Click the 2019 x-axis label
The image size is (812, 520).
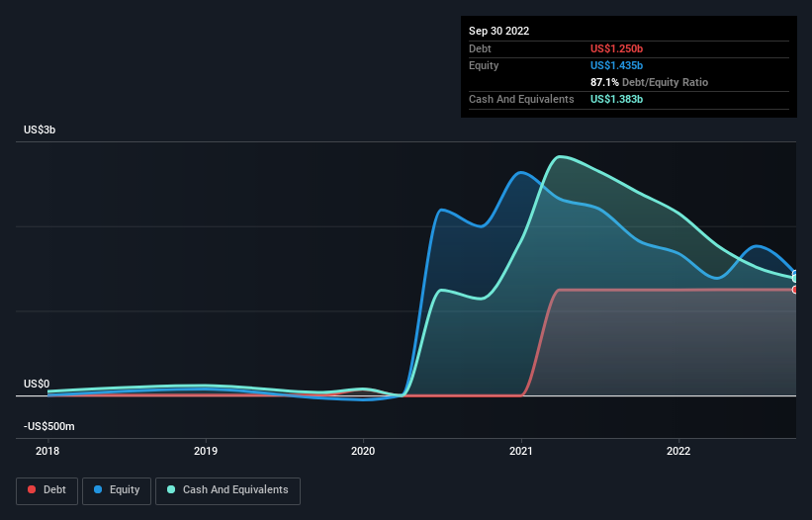click(206, 451)
